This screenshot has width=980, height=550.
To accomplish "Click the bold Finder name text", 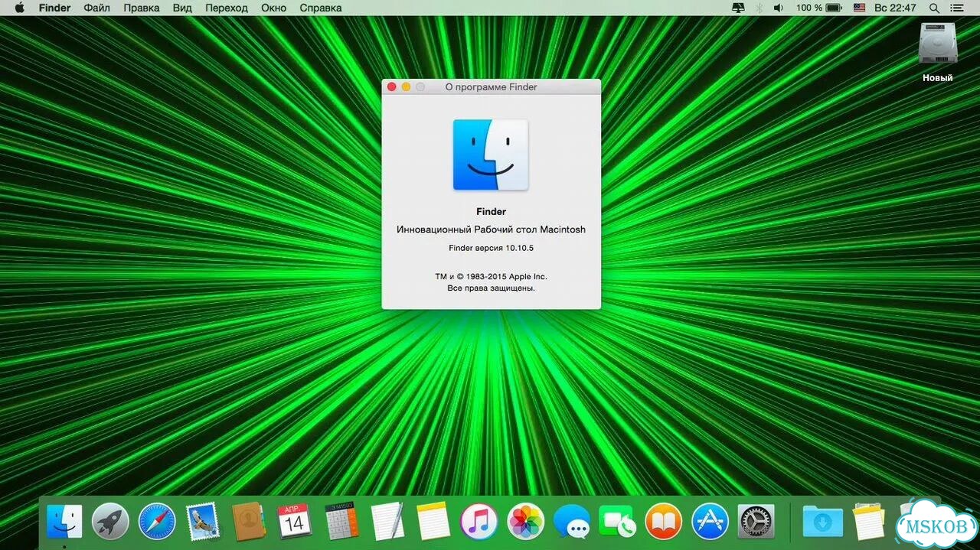I will point(491,211).
